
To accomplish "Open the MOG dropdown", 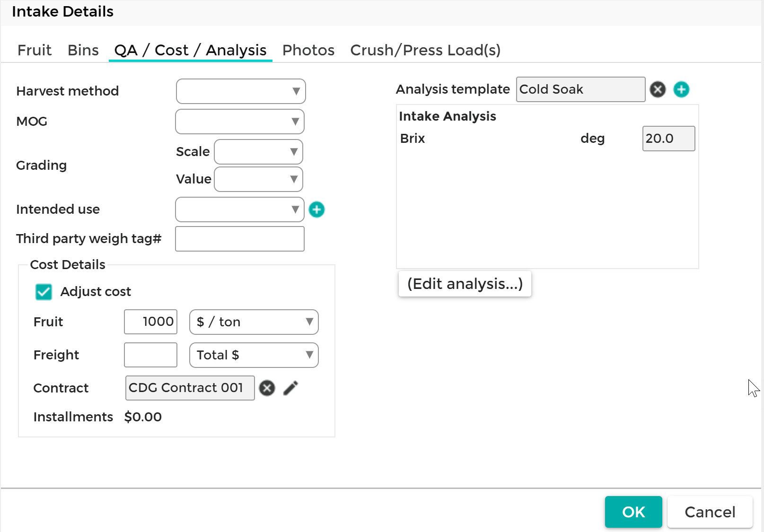I will pyautogui.click(x=240, y=122).
